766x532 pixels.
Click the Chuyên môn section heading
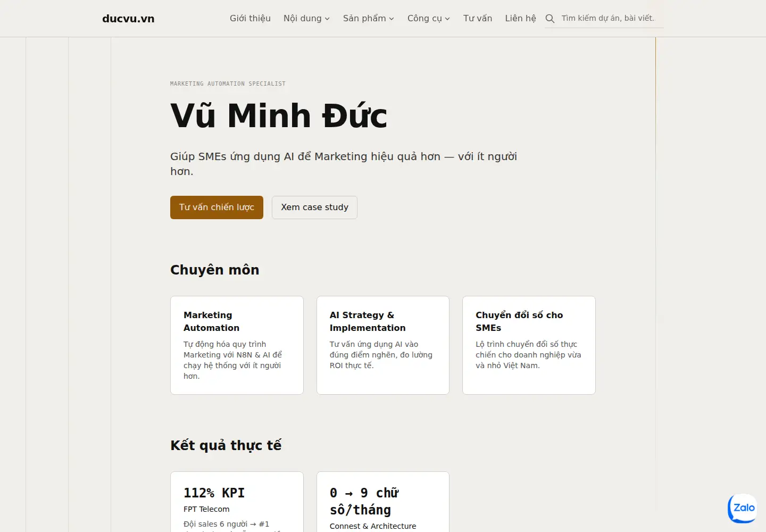coord(214,270)
